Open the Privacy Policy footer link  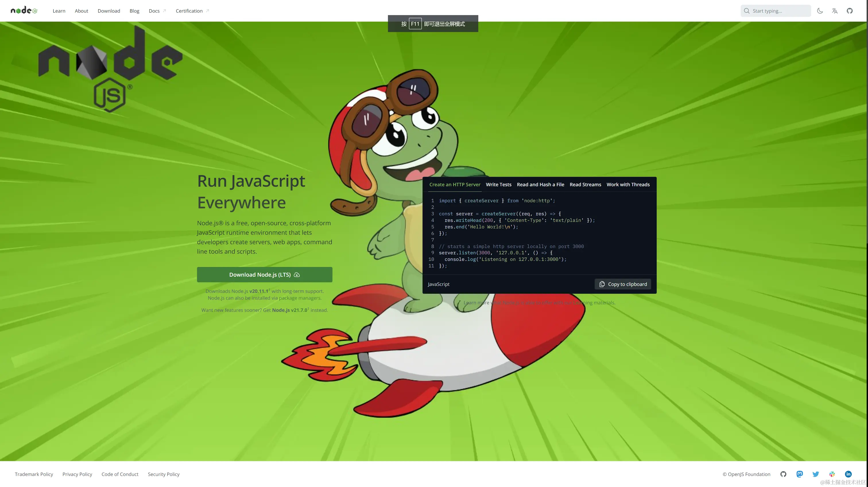[77, 474]
